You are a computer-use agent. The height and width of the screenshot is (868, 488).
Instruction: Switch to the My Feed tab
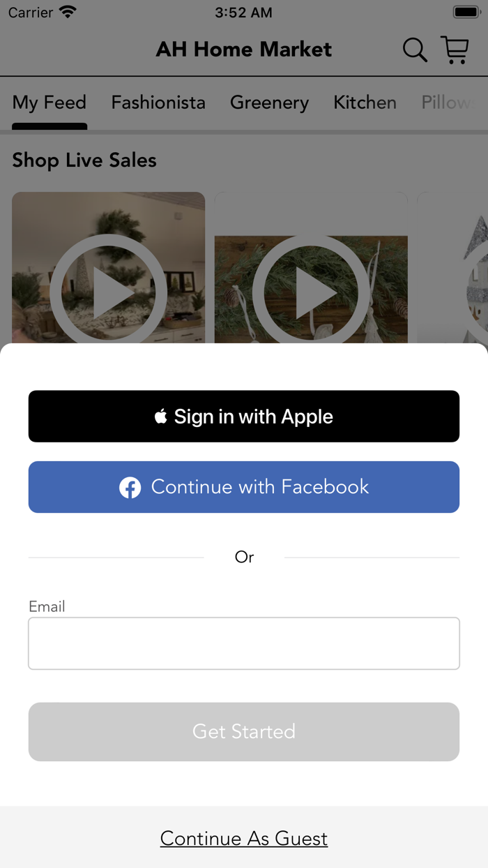coord(49,103)
